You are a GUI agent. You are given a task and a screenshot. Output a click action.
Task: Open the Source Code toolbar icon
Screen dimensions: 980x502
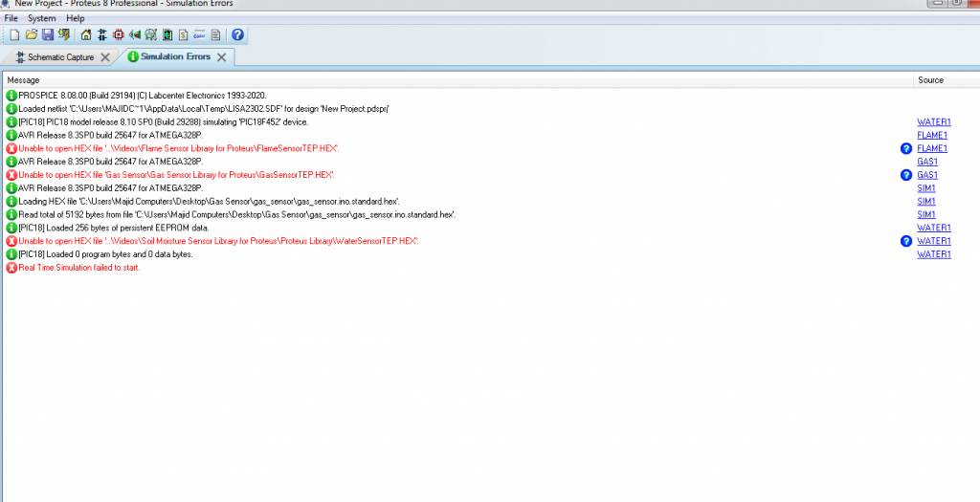(199, 35)
